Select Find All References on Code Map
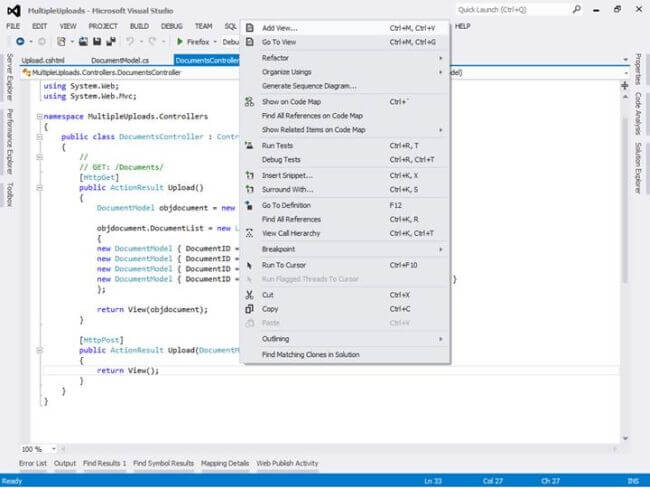 point(347,116)
